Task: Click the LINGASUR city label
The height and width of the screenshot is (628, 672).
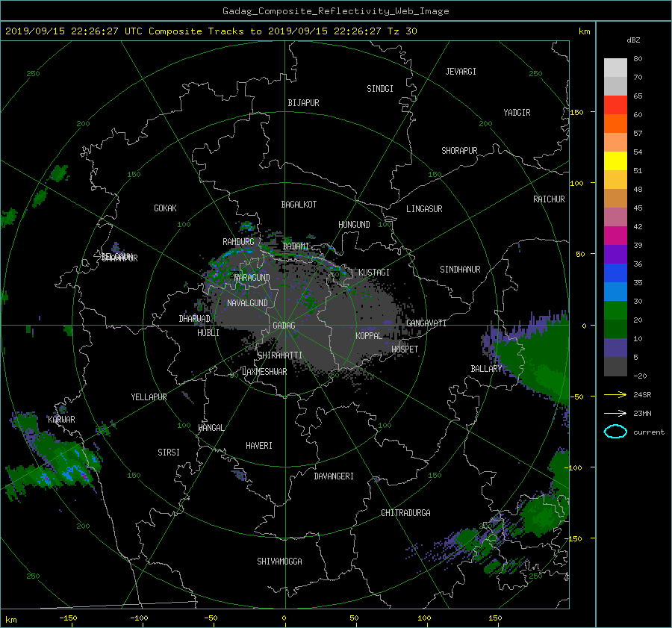Action: [424, 209]
